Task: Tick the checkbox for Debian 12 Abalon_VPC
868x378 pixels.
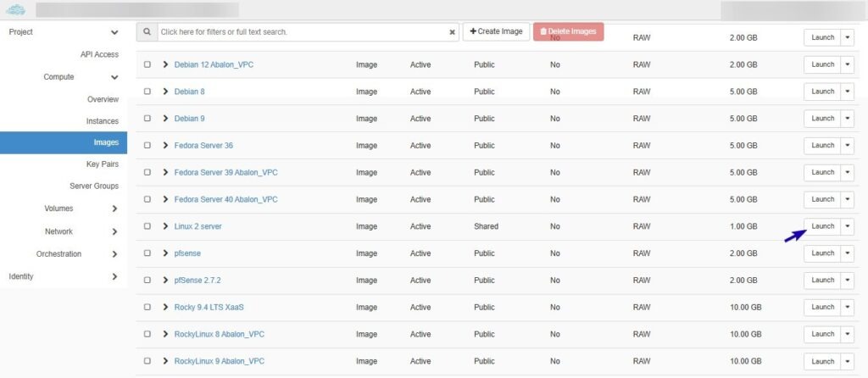Action: click(147, 64)
